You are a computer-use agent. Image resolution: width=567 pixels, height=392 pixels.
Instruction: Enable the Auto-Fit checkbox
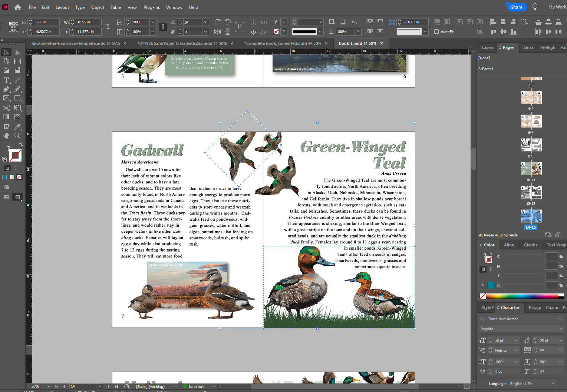(x=436, y=31)
